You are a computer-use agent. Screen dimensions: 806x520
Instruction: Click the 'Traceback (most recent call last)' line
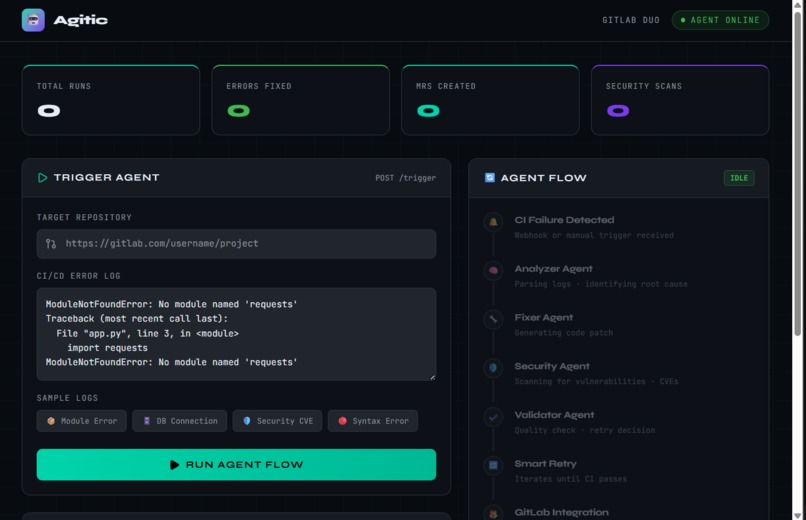[x=137, y=319]
